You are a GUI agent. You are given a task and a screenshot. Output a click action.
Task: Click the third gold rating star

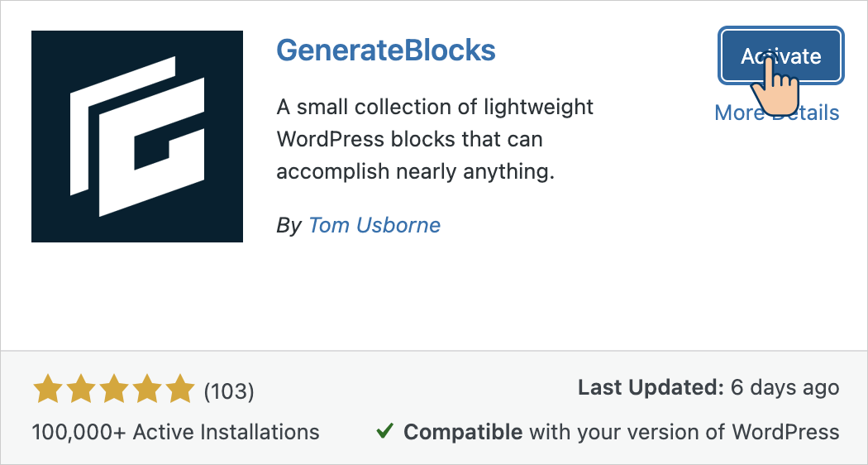(114, 389)
